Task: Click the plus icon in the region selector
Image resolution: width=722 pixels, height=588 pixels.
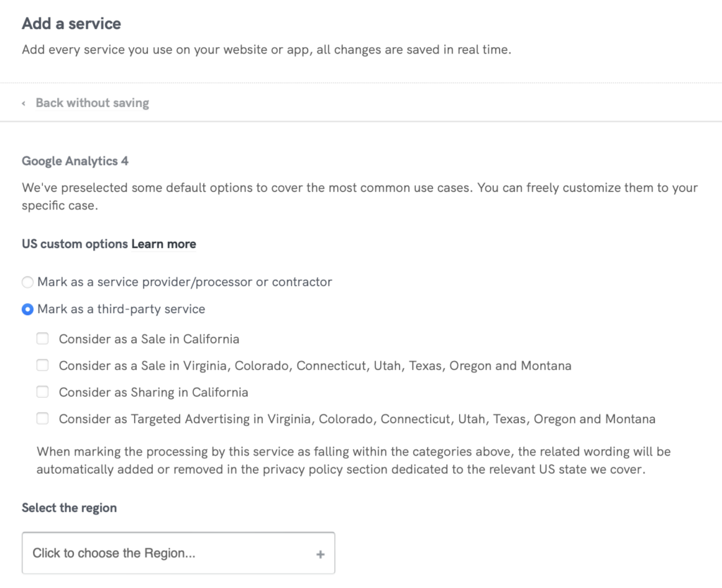Action: 320,554
